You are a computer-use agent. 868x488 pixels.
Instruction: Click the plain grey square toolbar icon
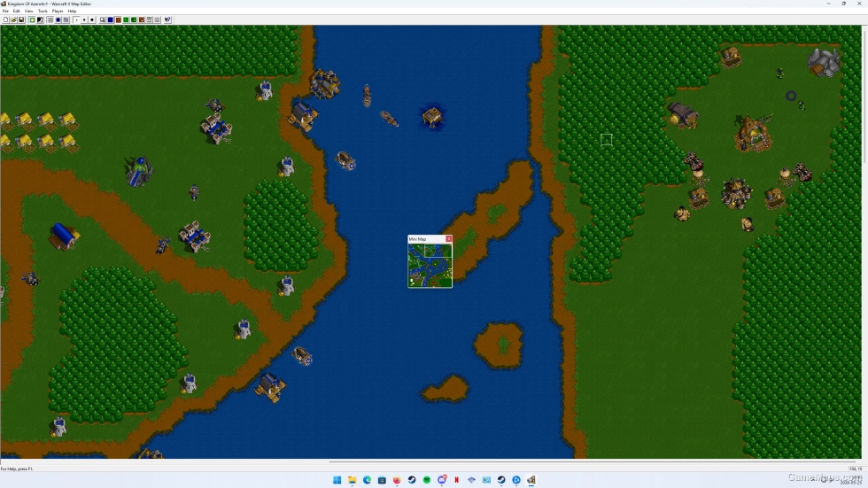click(50, 19)
